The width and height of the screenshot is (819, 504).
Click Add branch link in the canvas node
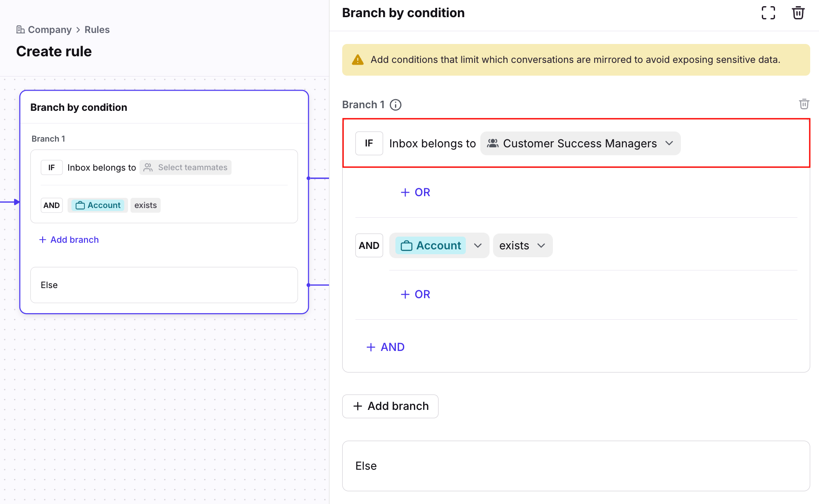click(69, 240)
